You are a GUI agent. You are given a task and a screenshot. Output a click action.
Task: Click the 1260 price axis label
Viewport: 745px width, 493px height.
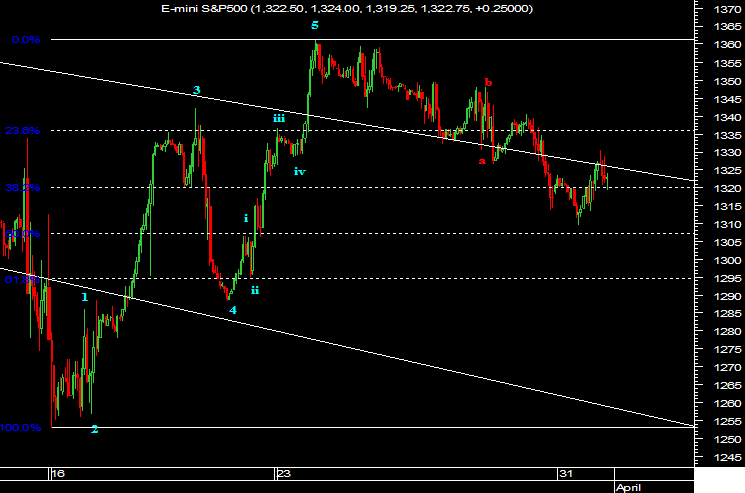click(727, 403)
